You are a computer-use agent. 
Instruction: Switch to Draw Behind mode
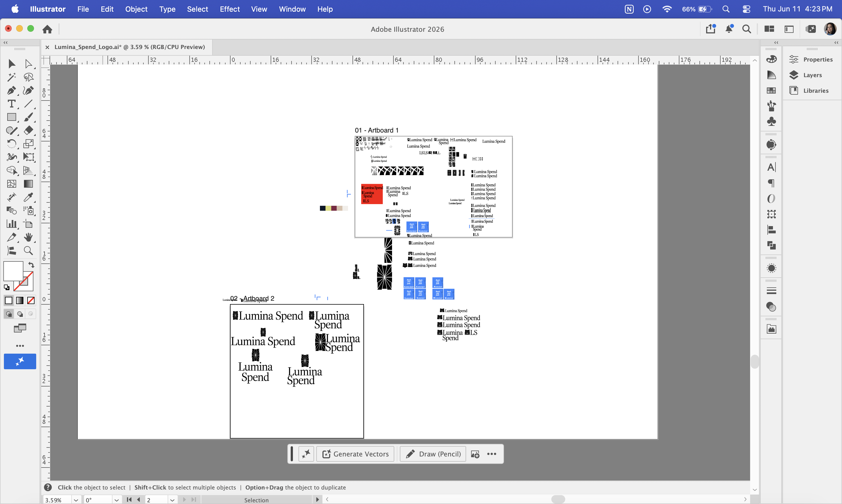pyautogui.click(x=20, y=314)
